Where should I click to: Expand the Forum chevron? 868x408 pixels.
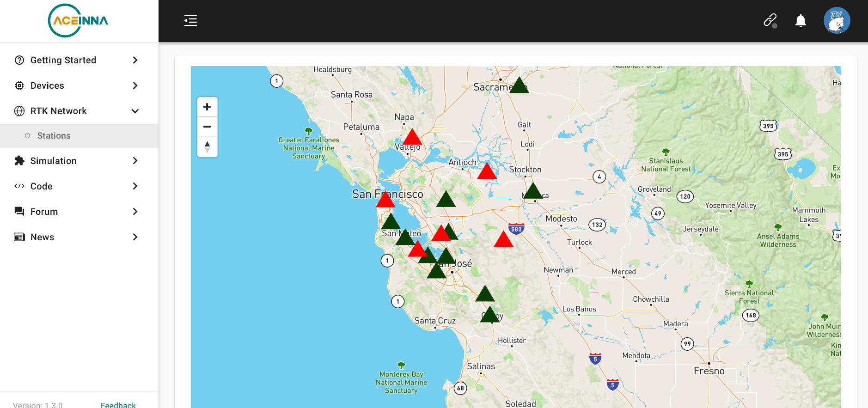[135, 212]
